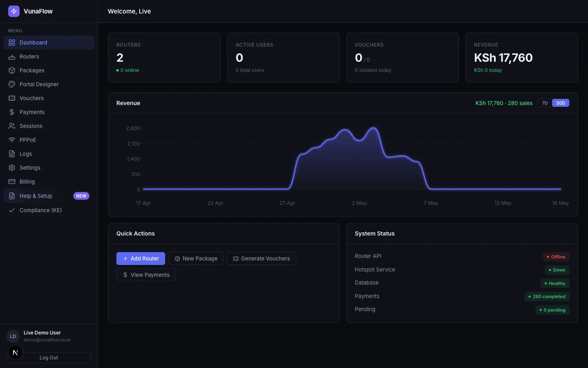Click the 280 completed payments badge
The width and height of the screenshot is (588, 368).
[x=547, y=296]
